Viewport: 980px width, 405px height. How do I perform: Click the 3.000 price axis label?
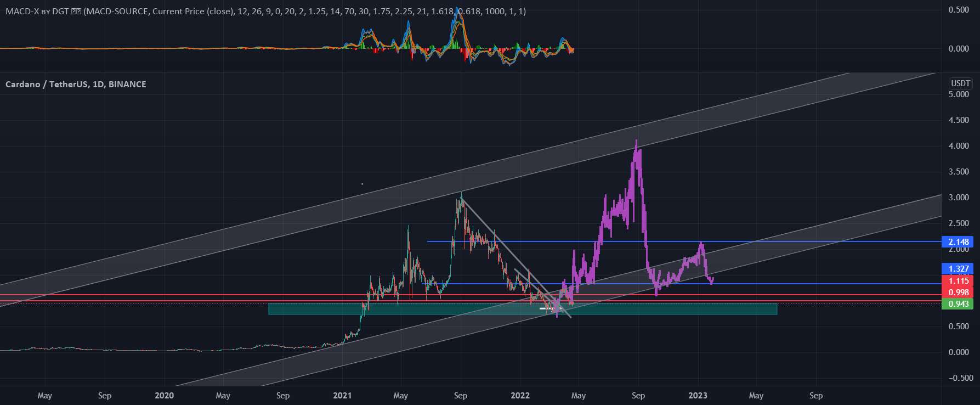coord(959,198)
